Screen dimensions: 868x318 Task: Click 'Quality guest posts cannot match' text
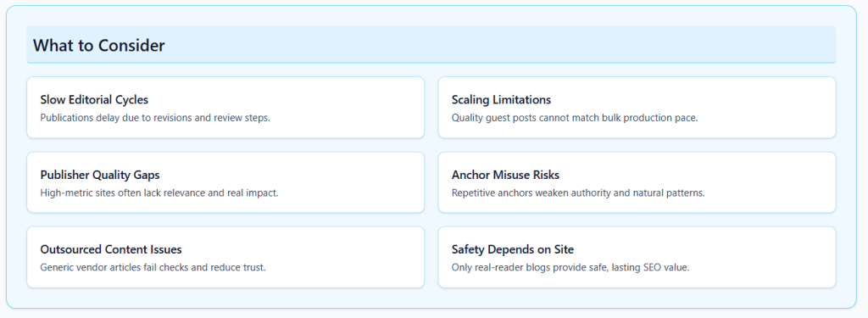point(575,118)
